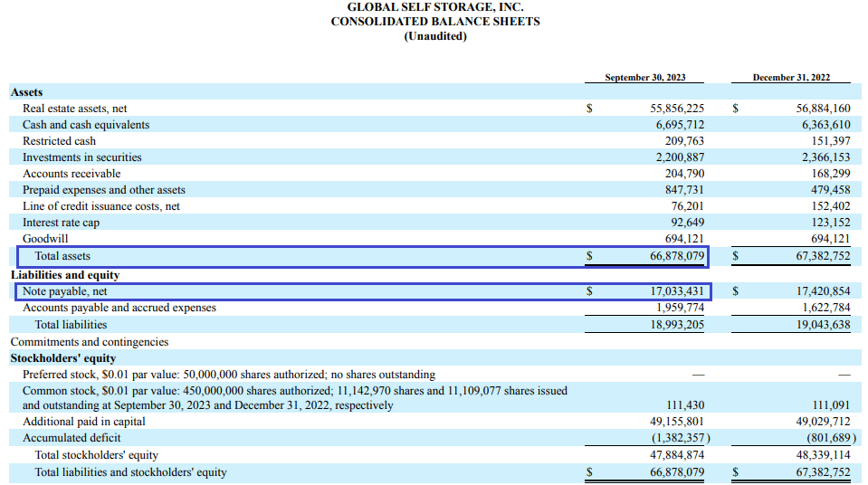Click the highlighted Total assets row label

click(62, 256)
